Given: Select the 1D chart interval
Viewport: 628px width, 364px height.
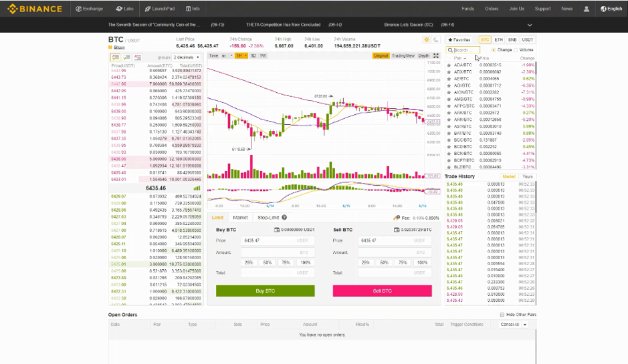Looking at the screenshot, I should [253, 55].
